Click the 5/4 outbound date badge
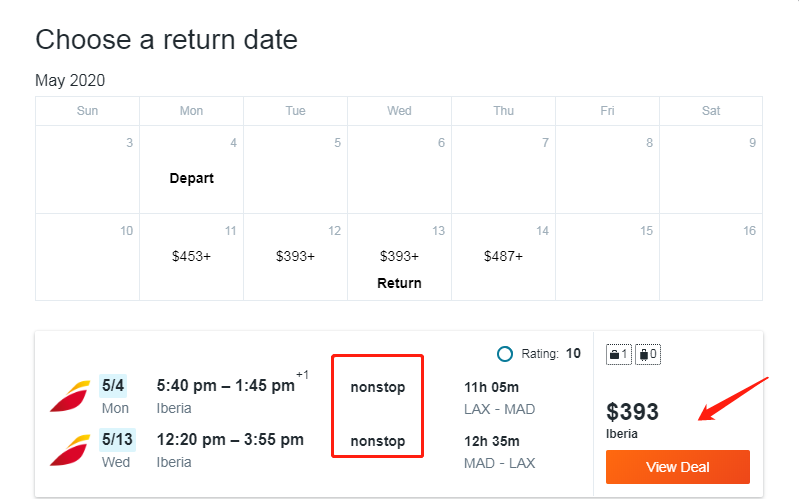The width and height of the screenshot is (799, 499). point(113,385)
